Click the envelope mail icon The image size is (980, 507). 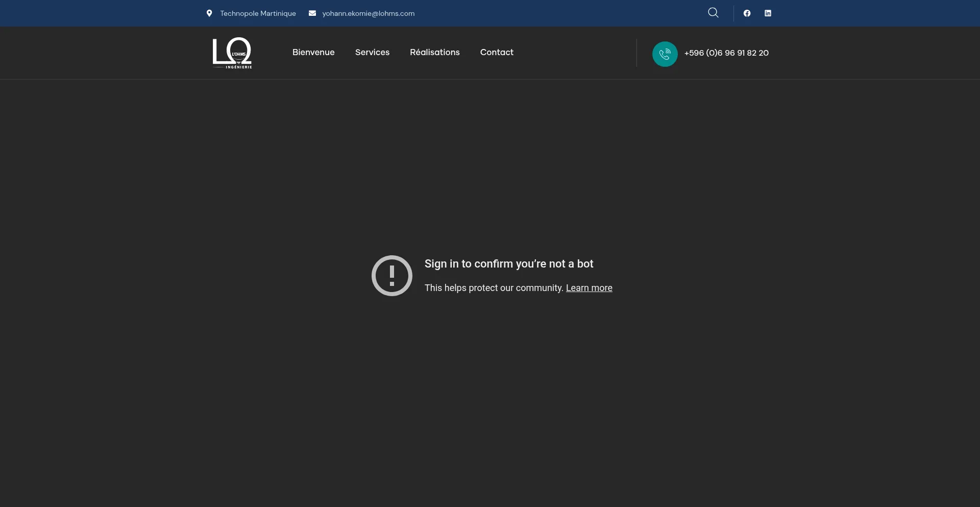312,13
